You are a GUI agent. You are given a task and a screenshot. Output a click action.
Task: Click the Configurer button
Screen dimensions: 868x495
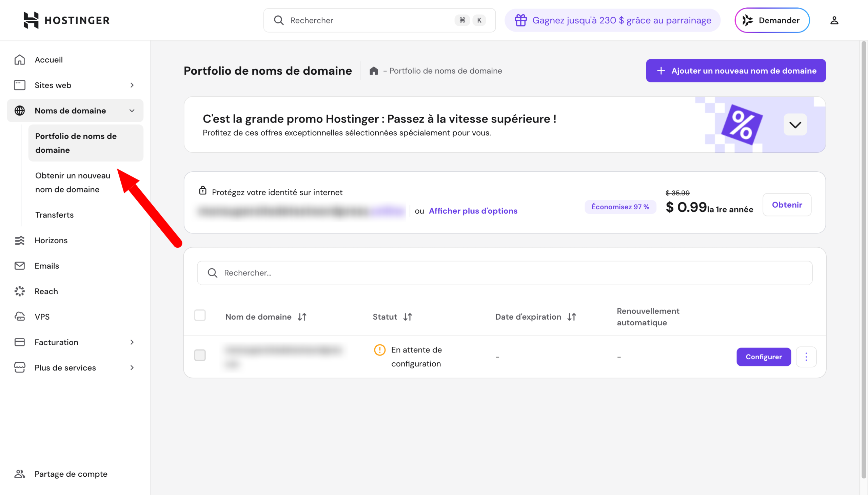(763, 357)
